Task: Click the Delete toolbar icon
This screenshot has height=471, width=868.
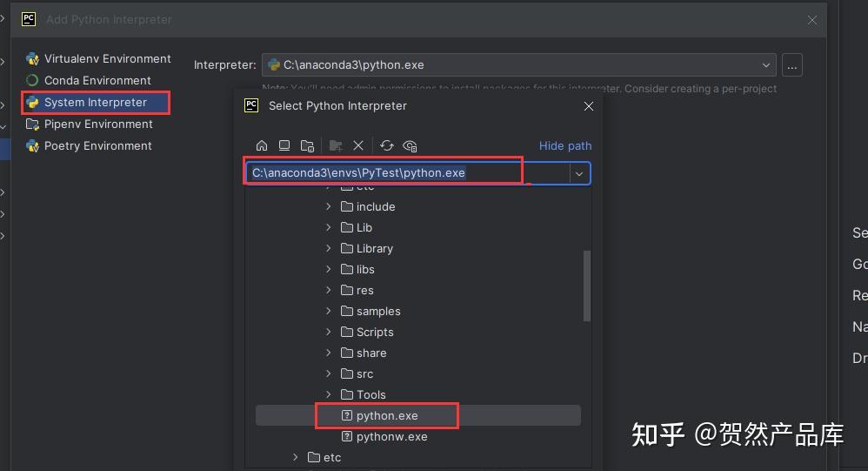Action: 358,145
